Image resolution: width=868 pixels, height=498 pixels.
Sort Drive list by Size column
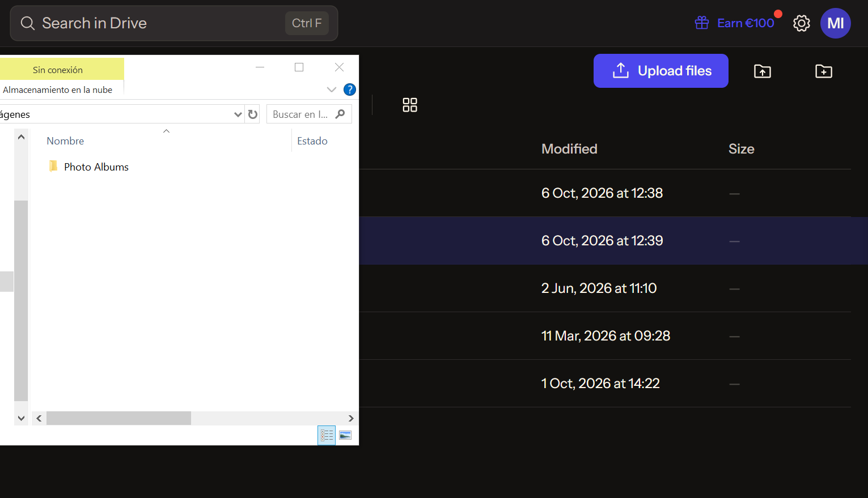(x=741, y=149)
